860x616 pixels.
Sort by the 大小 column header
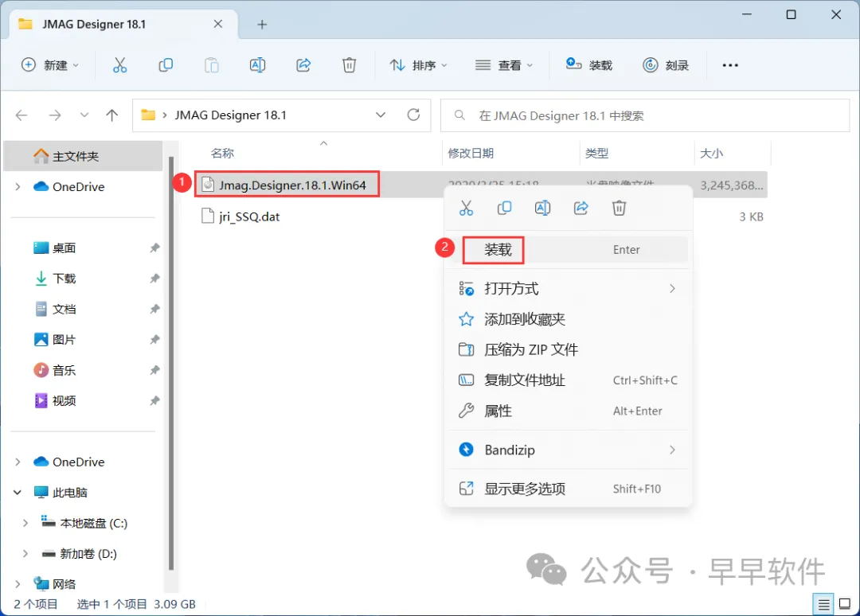pos(711,154)
